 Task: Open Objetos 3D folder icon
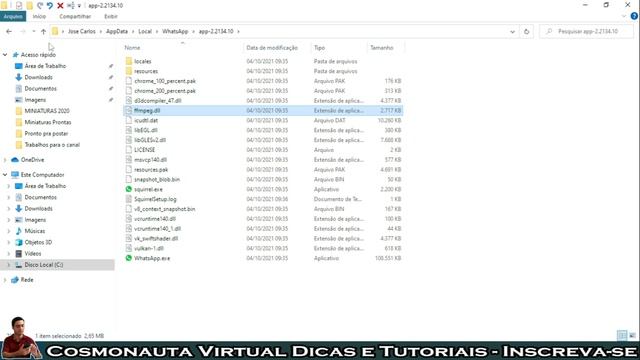18,242
